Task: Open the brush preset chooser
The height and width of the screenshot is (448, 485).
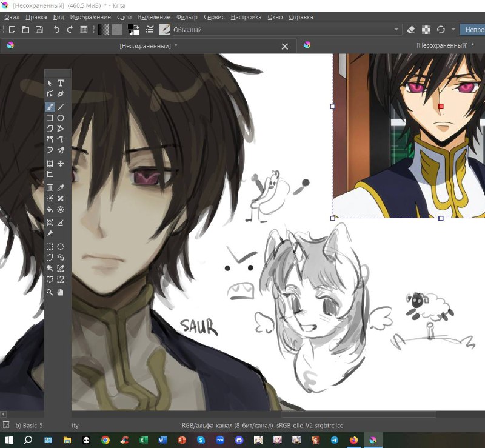Action: click(x=164, y=30)
